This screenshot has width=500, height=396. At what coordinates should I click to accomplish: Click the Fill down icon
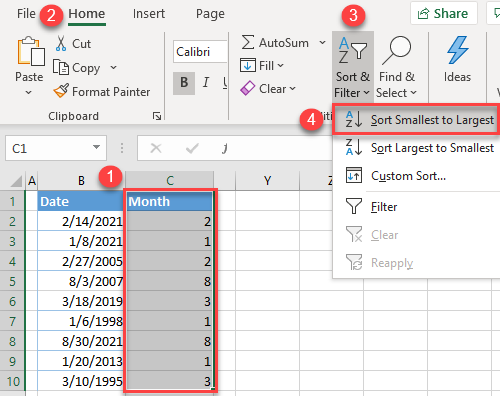tap(248, 65)
